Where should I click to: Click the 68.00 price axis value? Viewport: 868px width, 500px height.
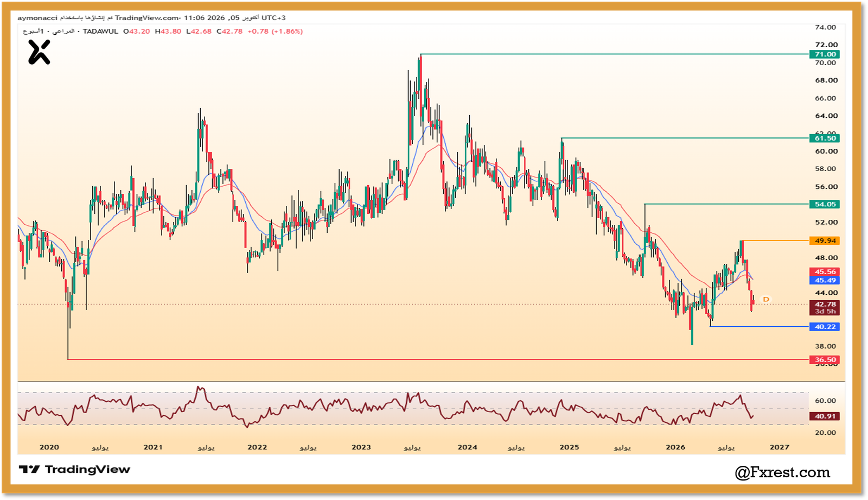pyautogui.click(x=826, y=80)
